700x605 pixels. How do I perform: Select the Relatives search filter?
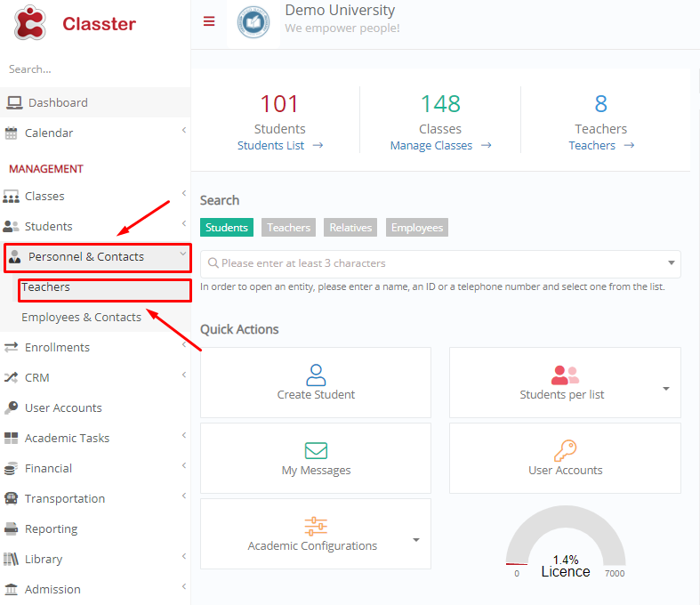pyautogui.click(x=350, y=227)
